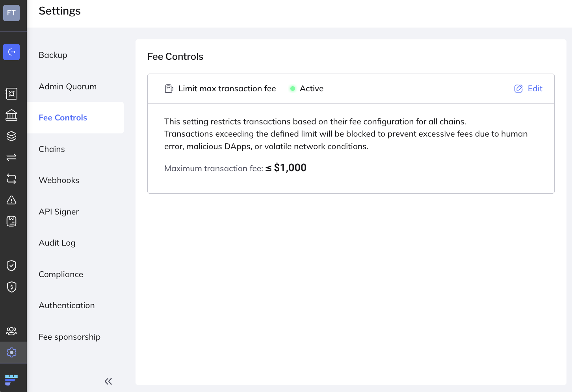Open Fee sponsorship settings
The height and width of the screenshot is (392, 572).
click(69, 337)
